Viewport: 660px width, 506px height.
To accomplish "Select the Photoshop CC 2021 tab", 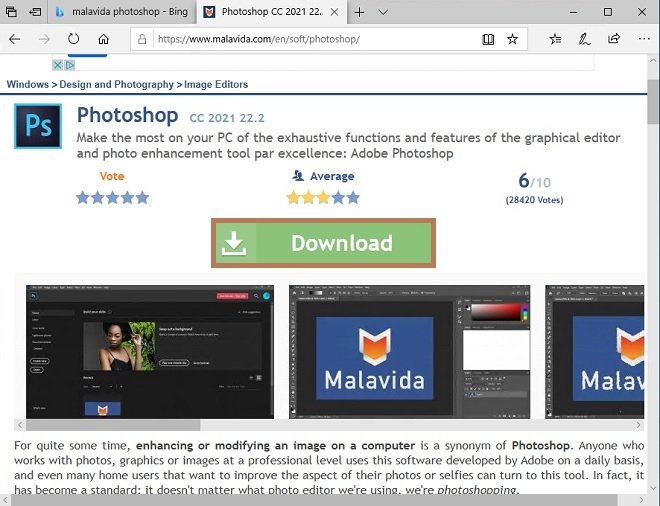I will (272, 12).
